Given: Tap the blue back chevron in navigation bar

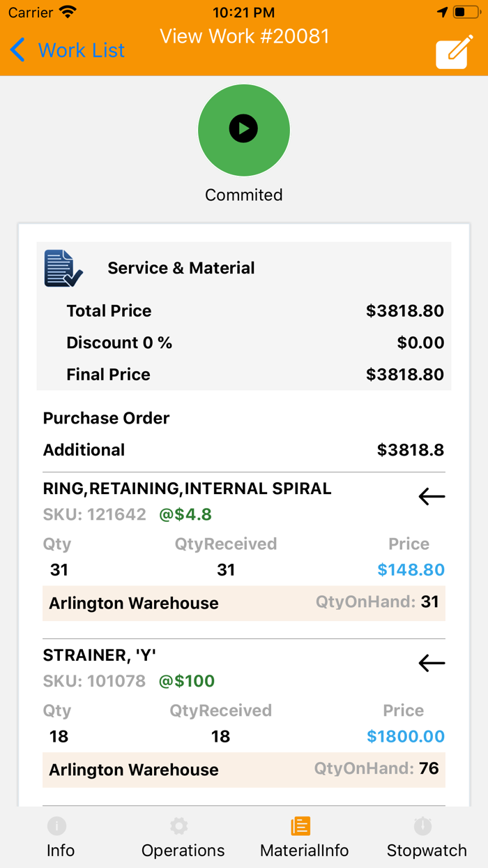Looking at the screenshot, I should (17, 50).
